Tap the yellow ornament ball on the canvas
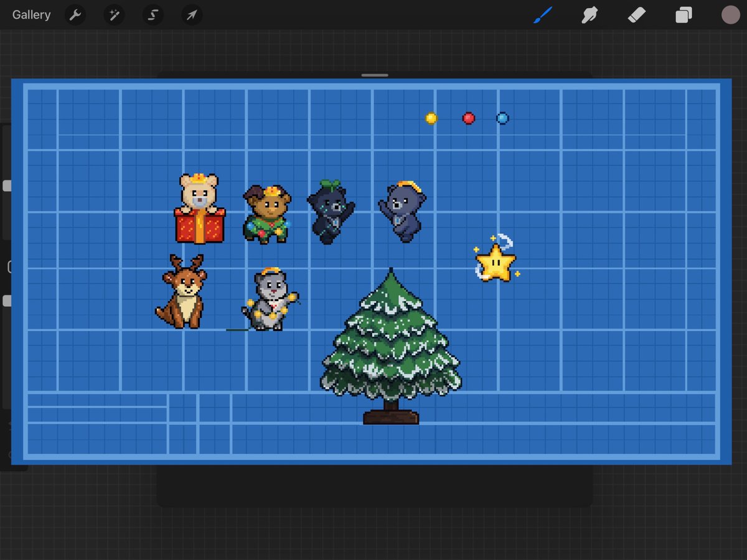 pos(431,118)
